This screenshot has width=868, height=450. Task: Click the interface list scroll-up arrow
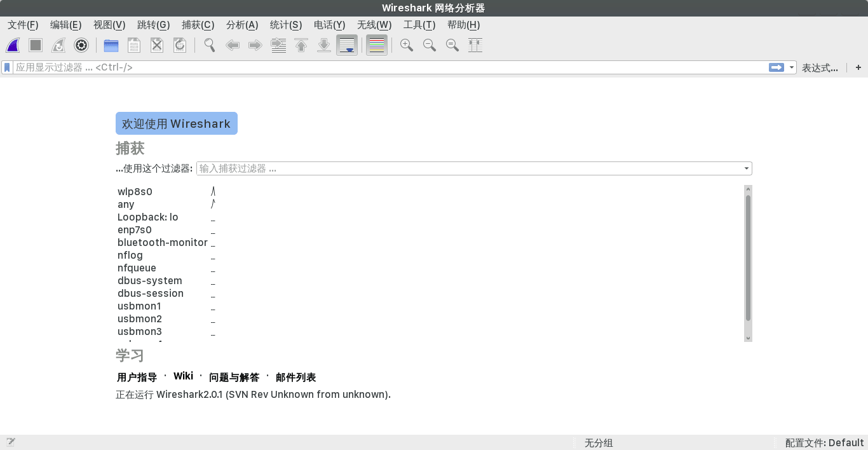pos(748,189)
